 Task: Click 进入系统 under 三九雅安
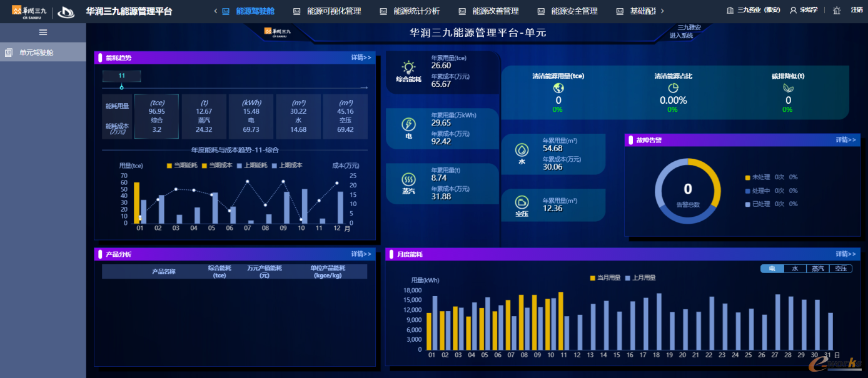(x=682, y=36)
